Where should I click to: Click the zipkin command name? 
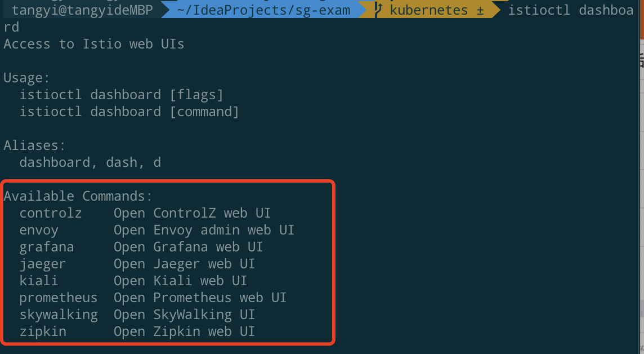[43, 331]
